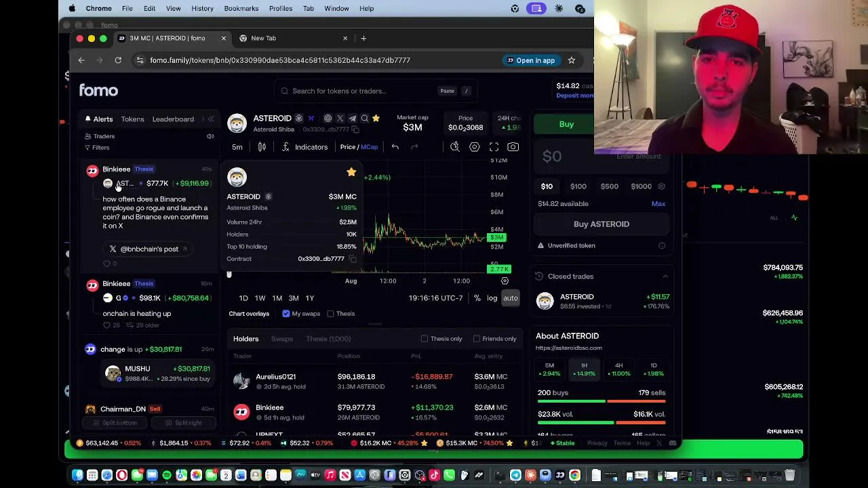Reset the chart time scale icon
The width and height of the screenshot is (868, 488).
(x=505, y=281)
